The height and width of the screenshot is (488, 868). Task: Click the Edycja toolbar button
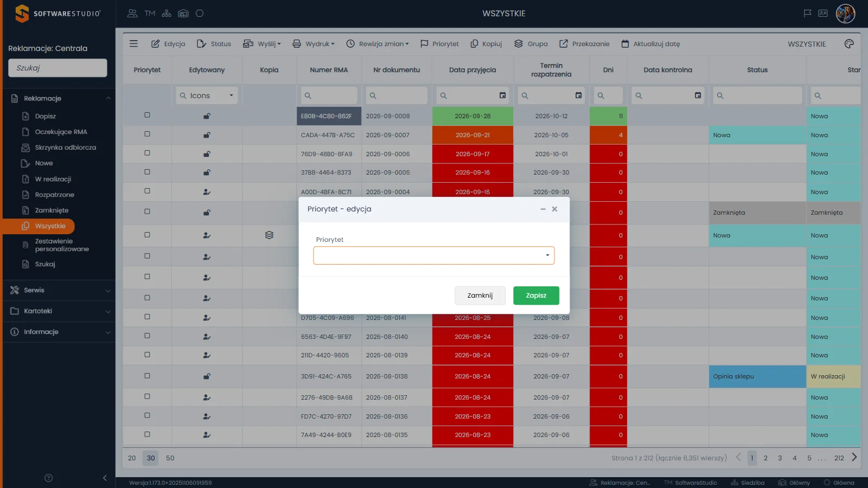(x=168, y=43)
